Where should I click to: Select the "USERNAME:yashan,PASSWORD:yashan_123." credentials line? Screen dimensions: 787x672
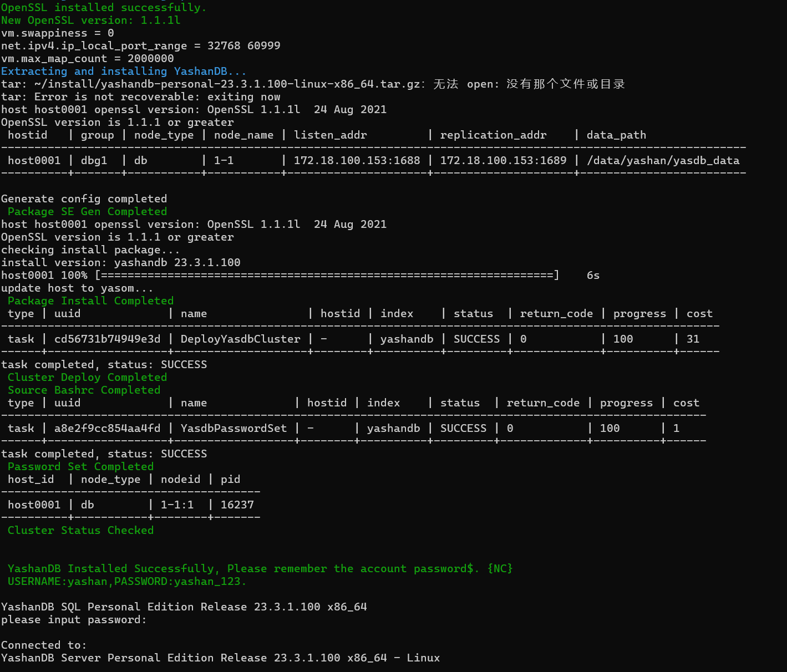click(128, 582)
